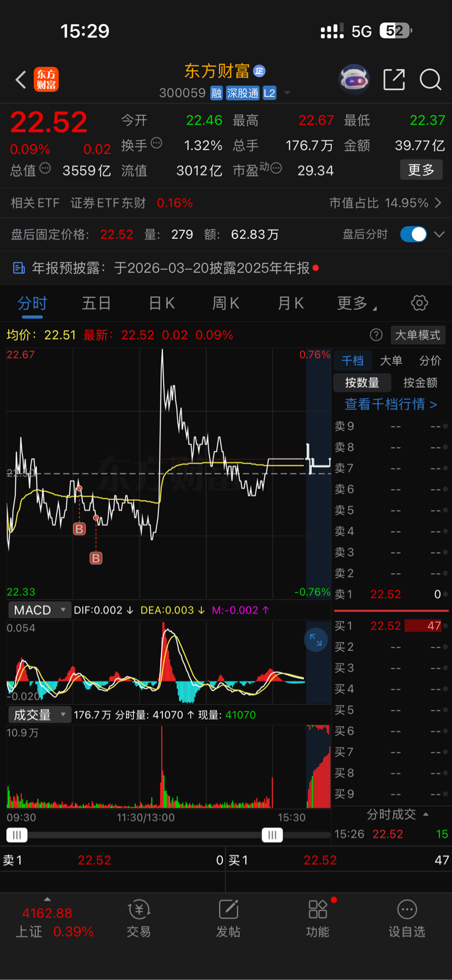Viewport: 452px width, 980px height.
Task: Tap the question mark help icon
Action: point(376,335)
